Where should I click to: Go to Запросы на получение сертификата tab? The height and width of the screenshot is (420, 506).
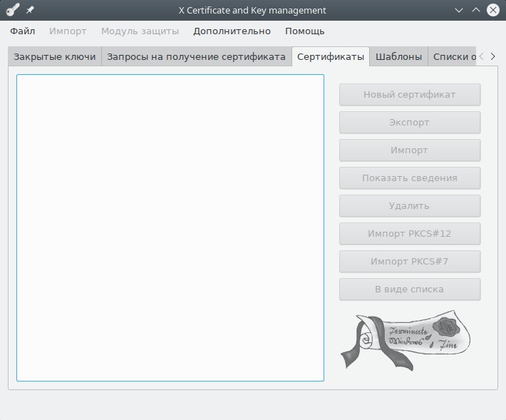(x=196, y=57)
